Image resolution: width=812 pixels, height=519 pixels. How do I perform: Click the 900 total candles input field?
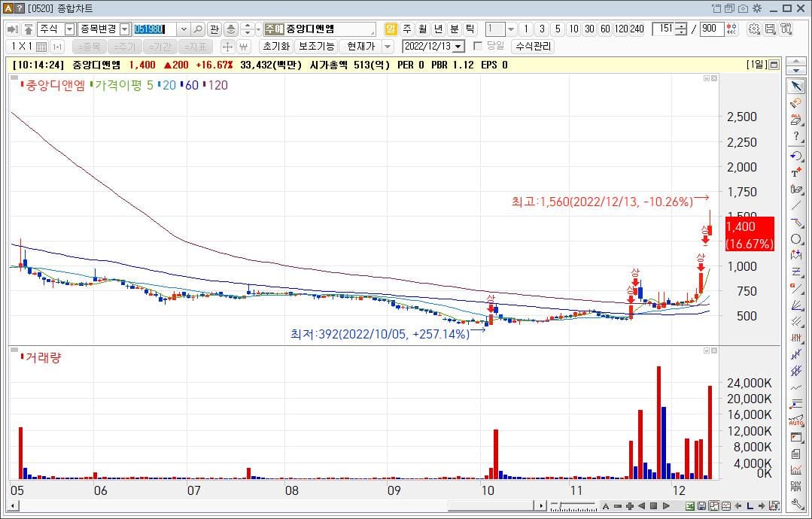pyautogui.click(x=711, y=29)
